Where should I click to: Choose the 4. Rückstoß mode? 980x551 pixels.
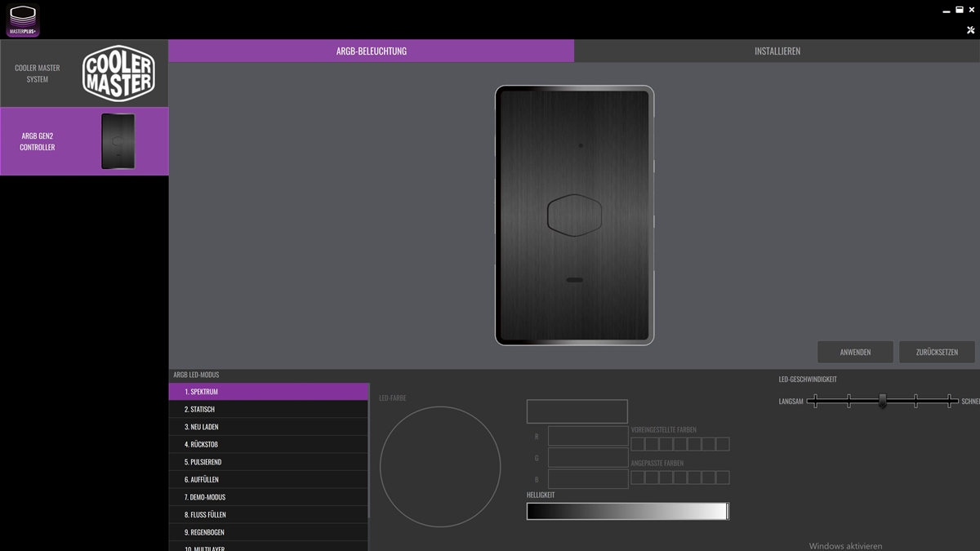[269, 444]
